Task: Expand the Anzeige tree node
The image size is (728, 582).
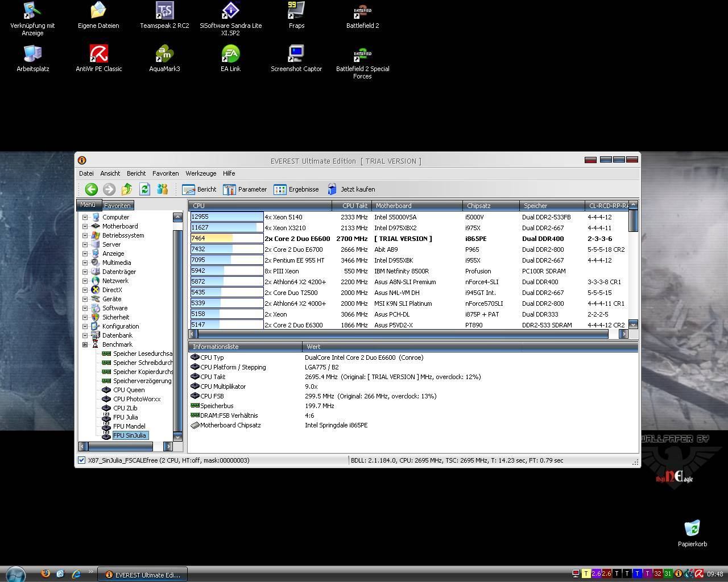Action: [85, 253]
